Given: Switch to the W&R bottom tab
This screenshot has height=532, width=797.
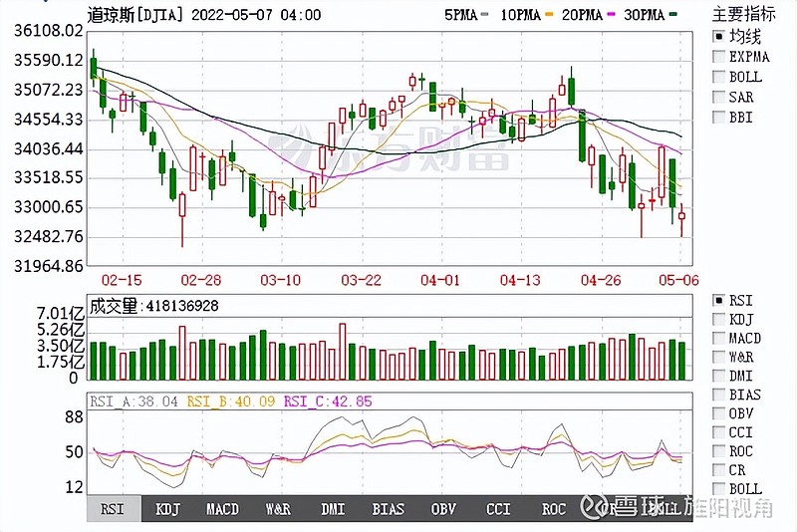Looking at the screenshot, I should [278, 509].
